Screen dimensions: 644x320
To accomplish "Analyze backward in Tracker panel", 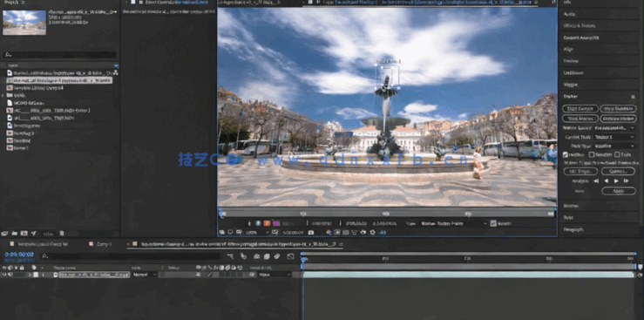I will pyautogui.click(x=607, y=180).
